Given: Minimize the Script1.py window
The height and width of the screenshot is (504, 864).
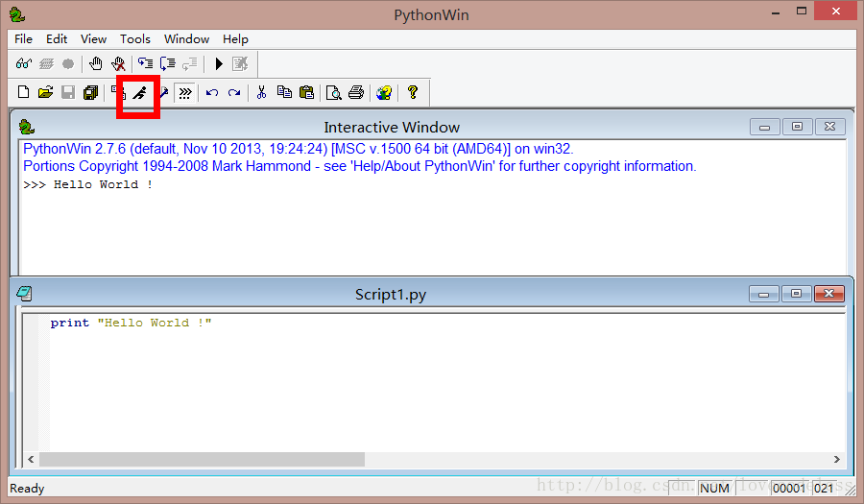Looking at the screenshot, I should (x=764, y=294).
